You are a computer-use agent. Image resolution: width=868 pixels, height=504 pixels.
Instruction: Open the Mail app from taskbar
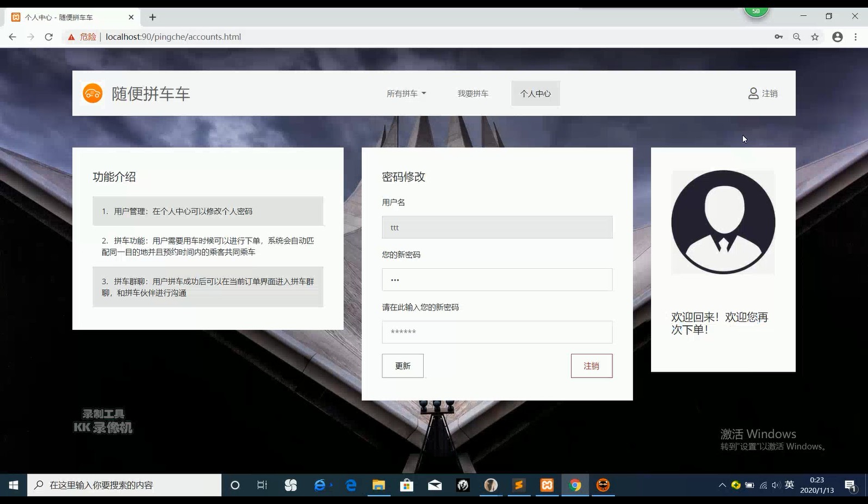[x=435, y=485]
